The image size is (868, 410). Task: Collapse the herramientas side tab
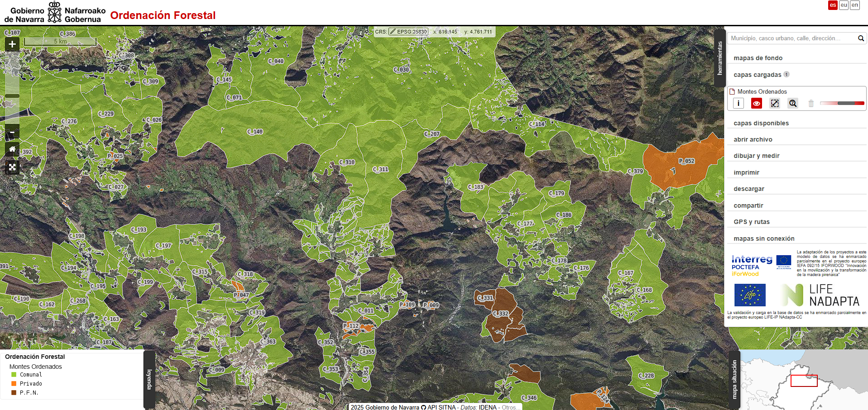(719, 58)
